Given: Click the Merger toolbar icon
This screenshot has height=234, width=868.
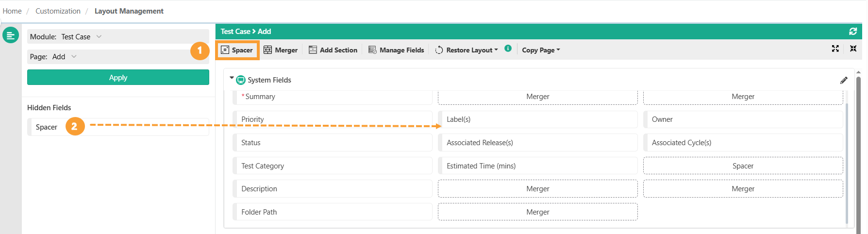Looking at the screenshot, I should click(x=267, y=50).
